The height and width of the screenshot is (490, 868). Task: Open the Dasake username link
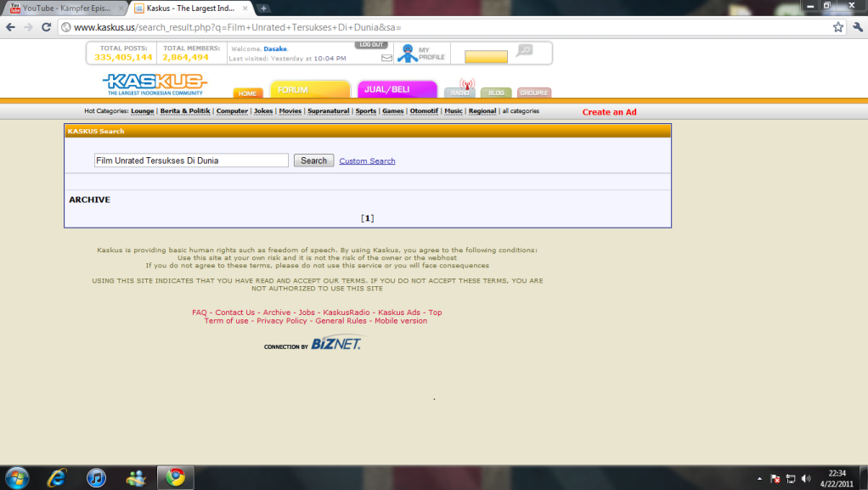coord(275,48)
